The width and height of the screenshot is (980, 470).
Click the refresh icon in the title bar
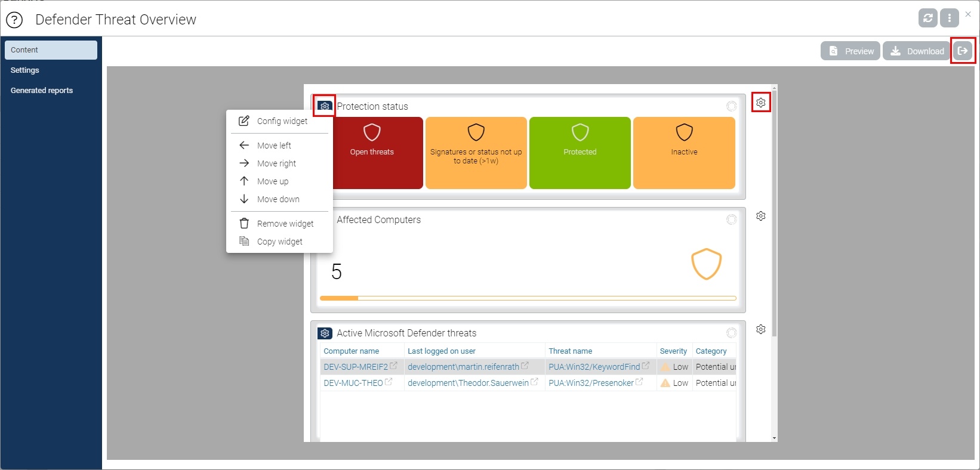click(928, 18)
